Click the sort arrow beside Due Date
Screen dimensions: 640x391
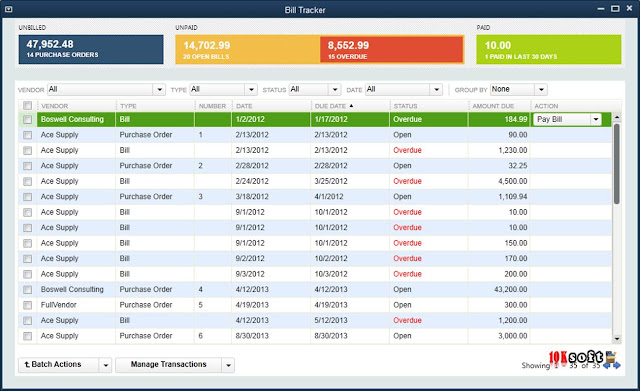[x=351, y=106]
